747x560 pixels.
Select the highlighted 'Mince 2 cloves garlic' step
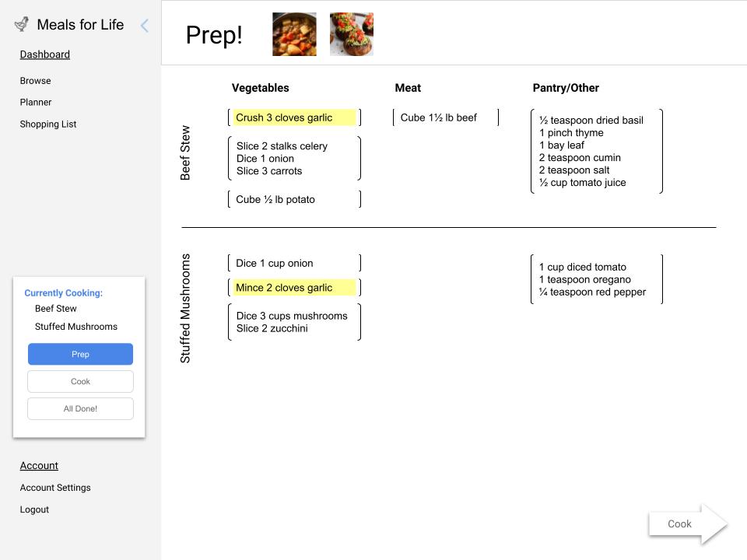(293, 287)
